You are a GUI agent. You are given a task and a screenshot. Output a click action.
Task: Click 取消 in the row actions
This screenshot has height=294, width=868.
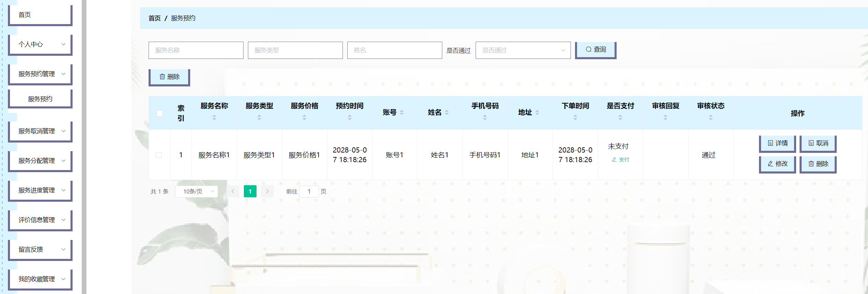[x=818, y=143]
